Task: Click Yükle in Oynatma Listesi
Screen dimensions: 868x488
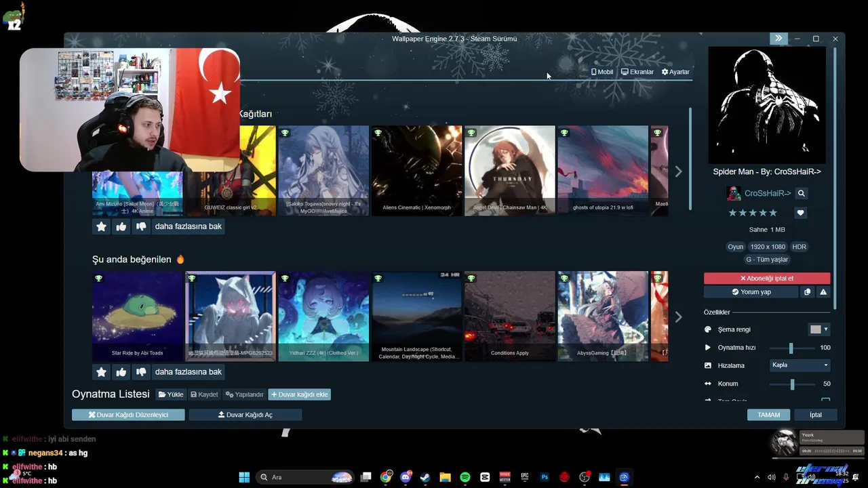Action: coord(171,394)
